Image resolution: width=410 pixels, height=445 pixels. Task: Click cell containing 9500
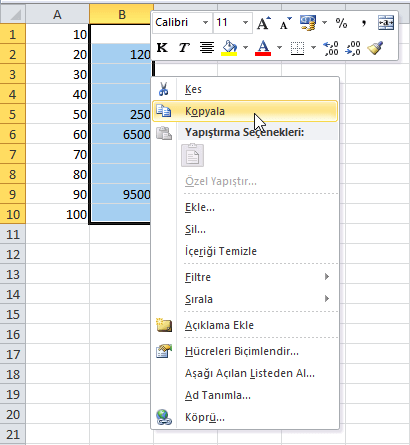coord(121,194)
